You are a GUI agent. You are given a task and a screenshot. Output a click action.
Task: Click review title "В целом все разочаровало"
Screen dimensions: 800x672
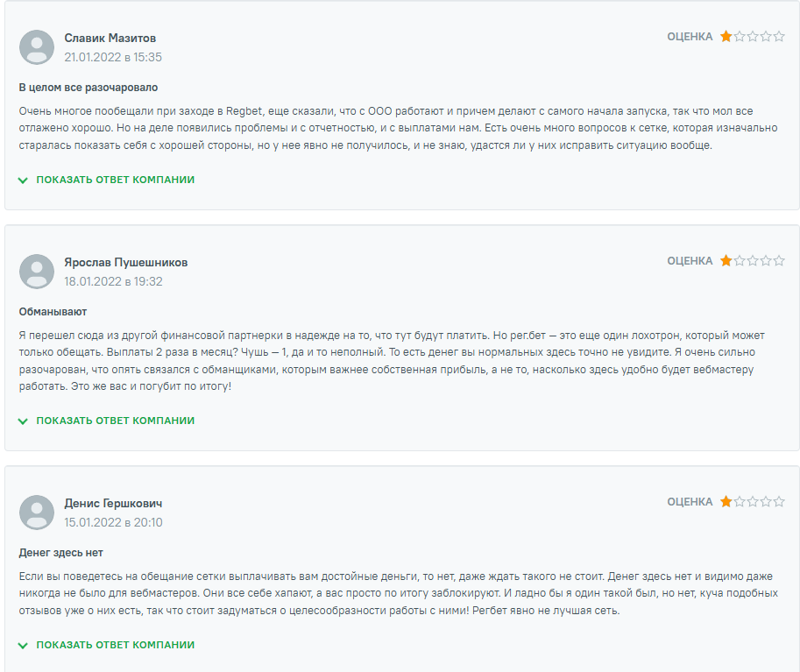[x=88, y=88]
